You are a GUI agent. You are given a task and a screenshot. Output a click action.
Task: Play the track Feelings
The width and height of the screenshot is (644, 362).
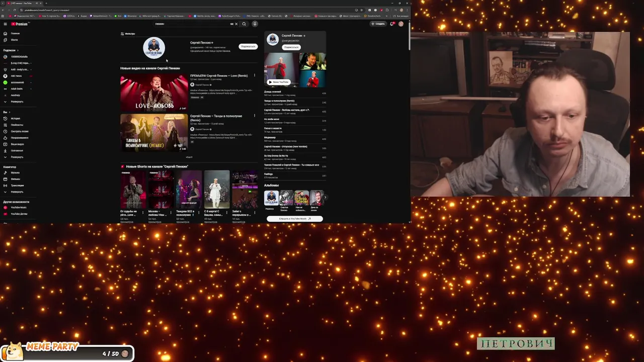pyautogui.click(x=295, y=175)
